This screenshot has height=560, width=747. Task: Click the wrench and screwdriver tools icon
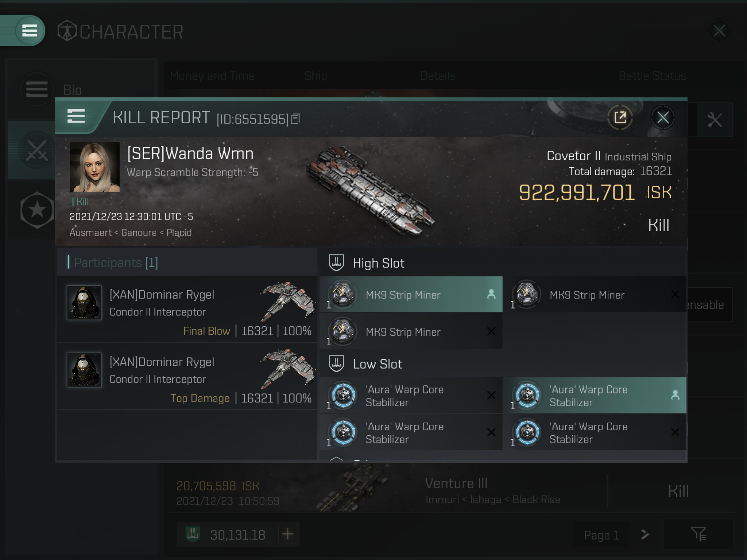pyautogui.click(x=714, y=120)
